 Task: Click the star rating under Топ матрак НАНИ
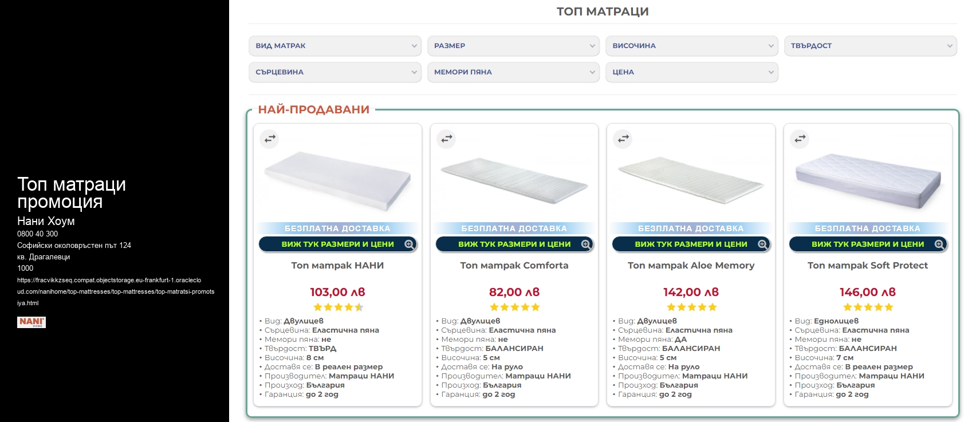[338, 307]
